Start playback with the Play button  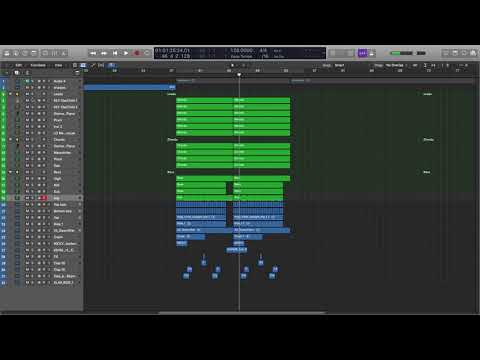[126, 53]
